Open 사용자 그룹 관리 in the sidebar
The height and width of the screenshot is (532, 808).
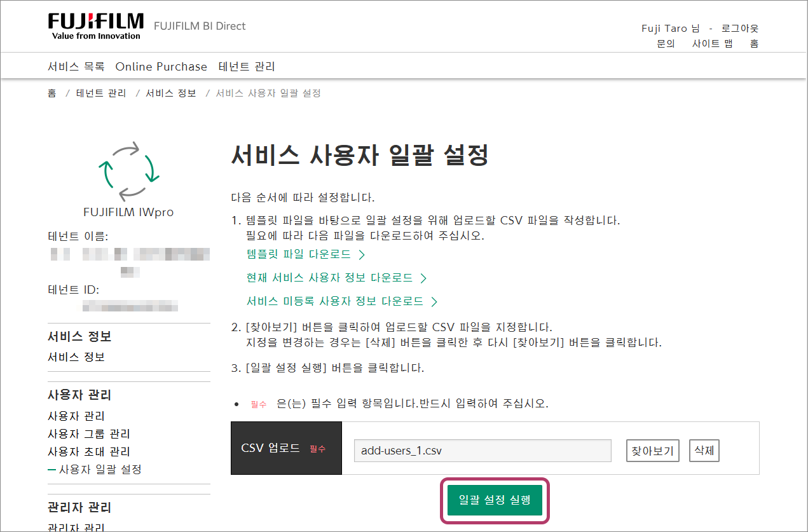[89, 434]
